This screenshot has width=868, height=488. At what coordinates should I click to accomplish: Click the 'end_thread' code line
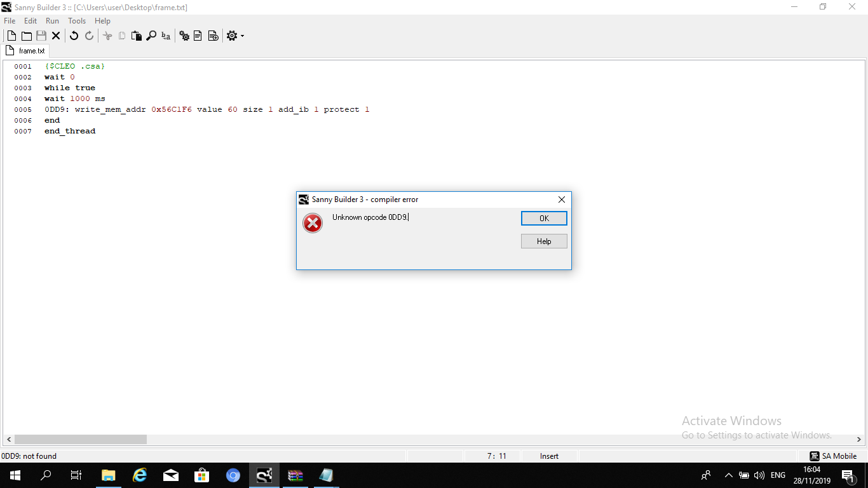[x=70, y=131]
